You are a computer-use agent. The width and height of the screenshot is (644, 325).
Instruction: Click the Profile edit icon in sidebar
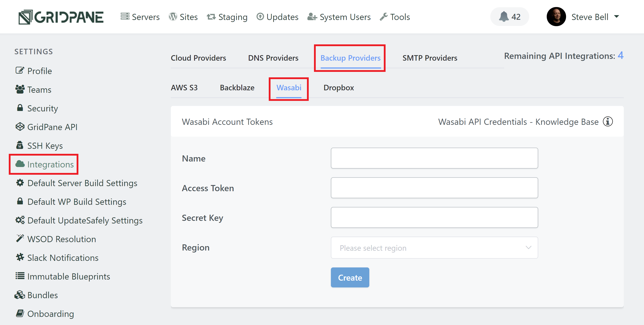[20, 71]
